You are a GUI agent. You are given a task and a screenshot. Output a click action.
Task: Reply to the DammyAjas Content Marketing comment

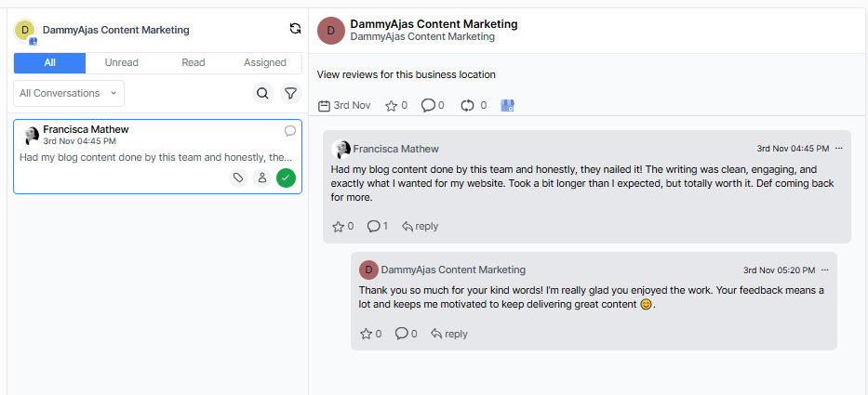[x=449, y=334]
